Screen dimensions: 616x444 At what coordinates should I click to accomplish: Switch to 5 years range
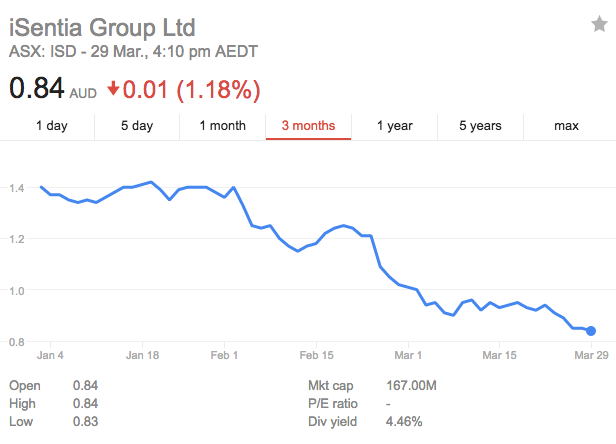[x=480, y=126]
